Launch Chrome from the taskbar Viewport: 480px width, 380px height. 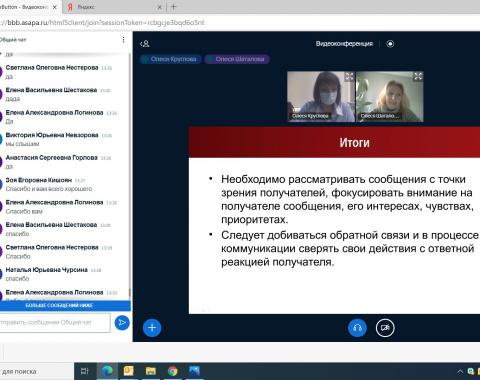[173, 371]
